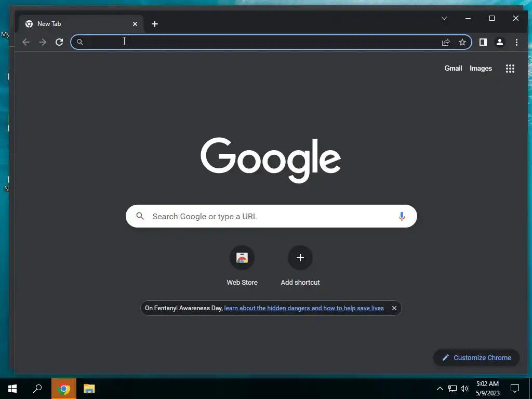
Task: Open a new tab with plus button
Action: 155,24
